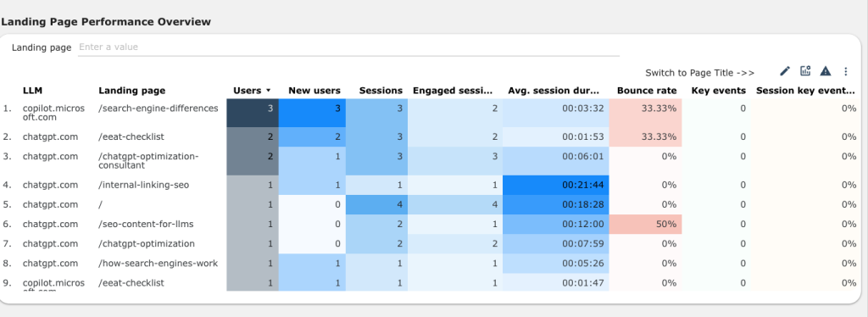
Task: Select the /internal-linking-seo row cell
Action: coord(143,185)
